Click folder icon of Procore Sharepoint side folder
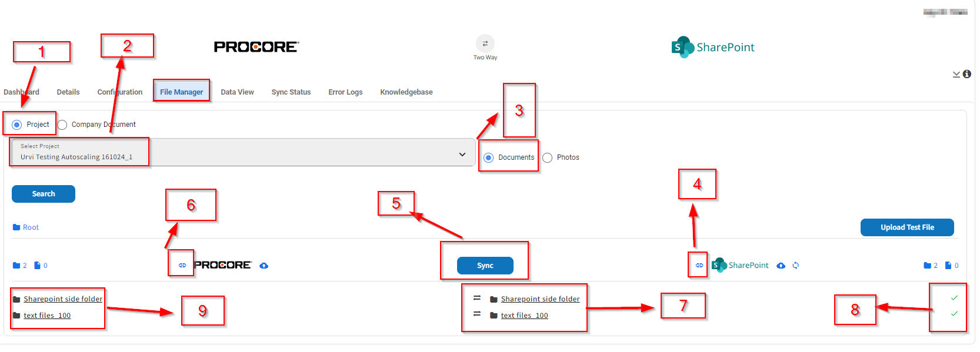 tap(16, 299)
